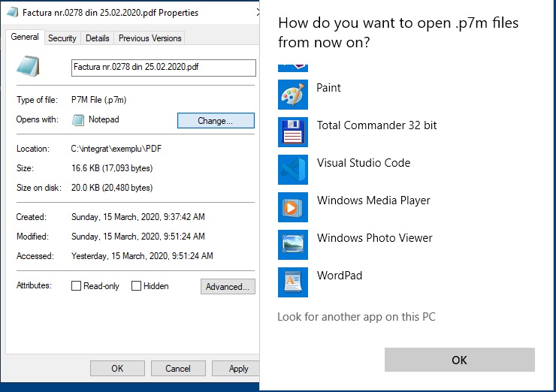This screenshot has height=392, width=556.
Task: Open the Details tab
Action: 98,38
